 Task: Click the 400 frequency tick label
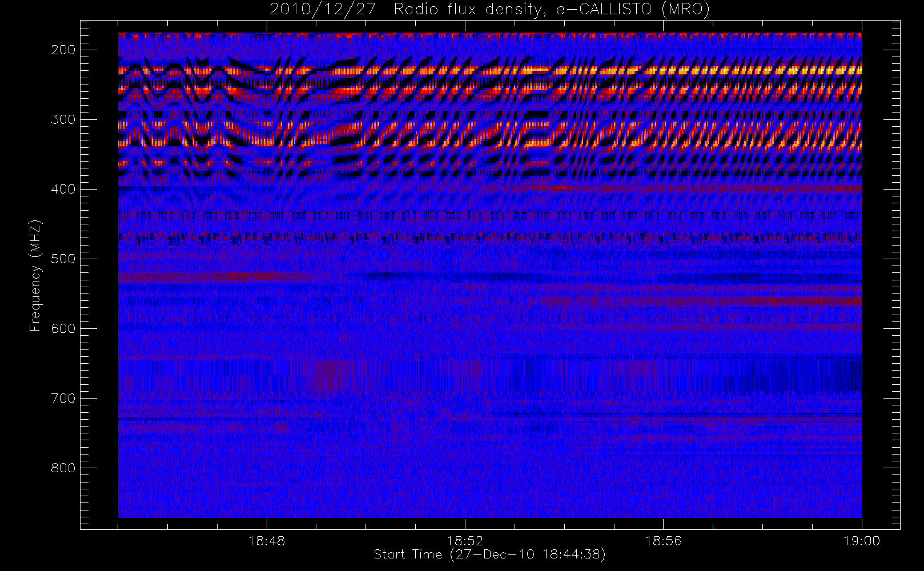pyautogui.click(x=63, y=189)
